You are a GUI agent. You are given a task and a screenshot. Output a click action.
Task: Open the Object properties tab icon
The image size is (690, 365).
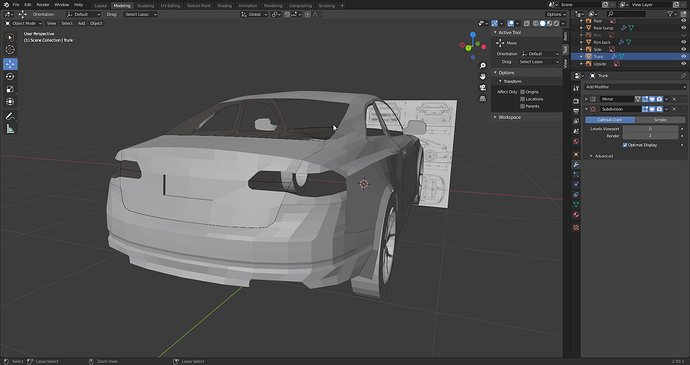coord(576,154)
